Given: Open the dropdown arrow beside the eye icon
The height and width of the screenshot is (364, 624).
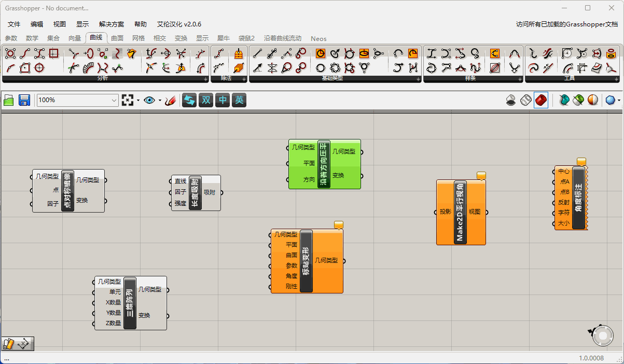Looking at the screenshot, I should [160, 101].
